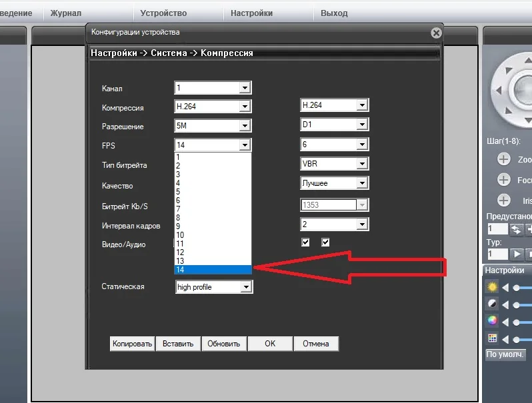Screen dimensions: 532x403
Task: Select 5 in the FPS list
Action: [213, 191]
